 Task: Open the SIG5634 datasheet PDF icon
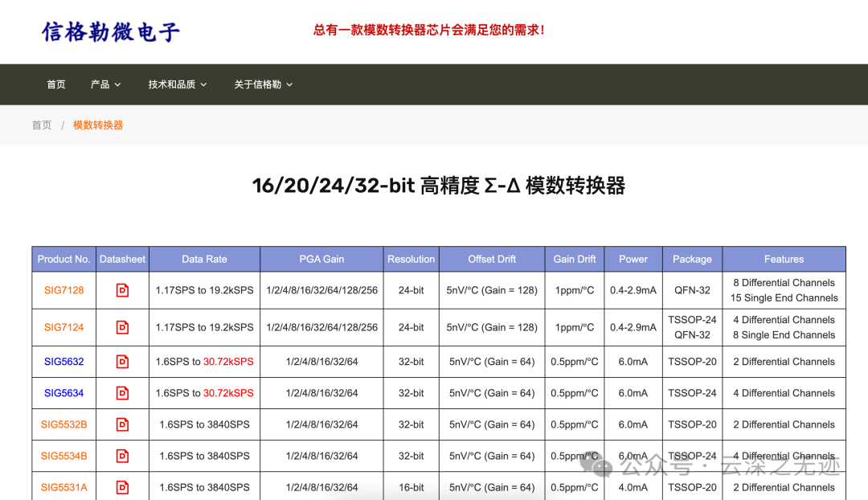click(122, 393)
